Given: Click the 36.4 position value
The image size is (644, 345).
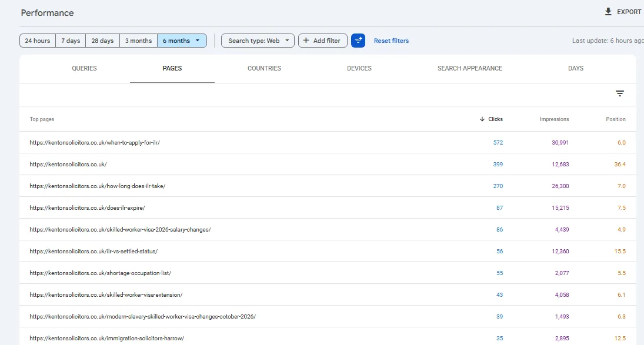Looking at the screenshot, I should coord(620,164).
